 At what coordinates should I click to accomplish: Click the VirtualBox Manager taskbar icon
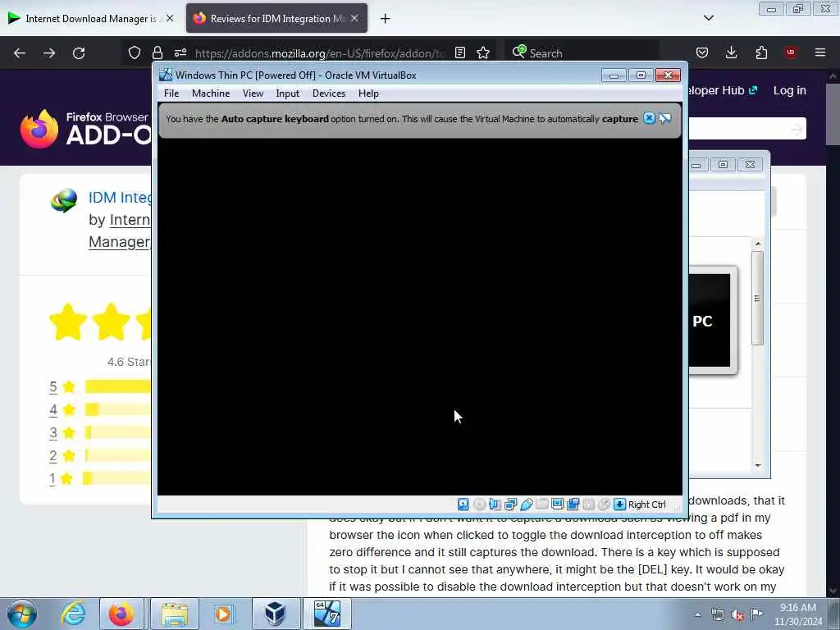click(x=276, y=614)
